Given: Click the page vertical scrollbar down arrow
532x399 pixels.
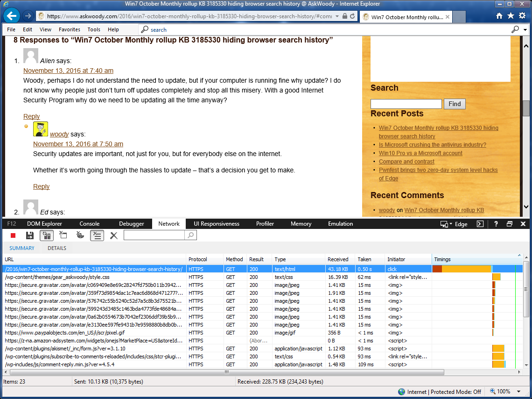Looking at the screenshot, I should click(526, 207).
